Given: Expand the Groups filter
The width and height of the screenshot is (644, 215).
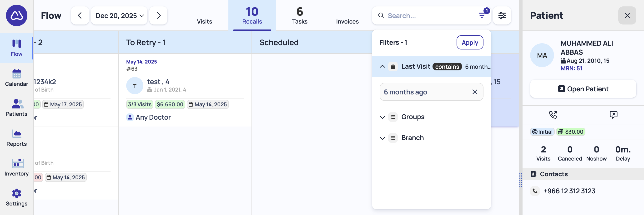Looking at the screenshot, I should pyautogui.click(x=382, y=117).
